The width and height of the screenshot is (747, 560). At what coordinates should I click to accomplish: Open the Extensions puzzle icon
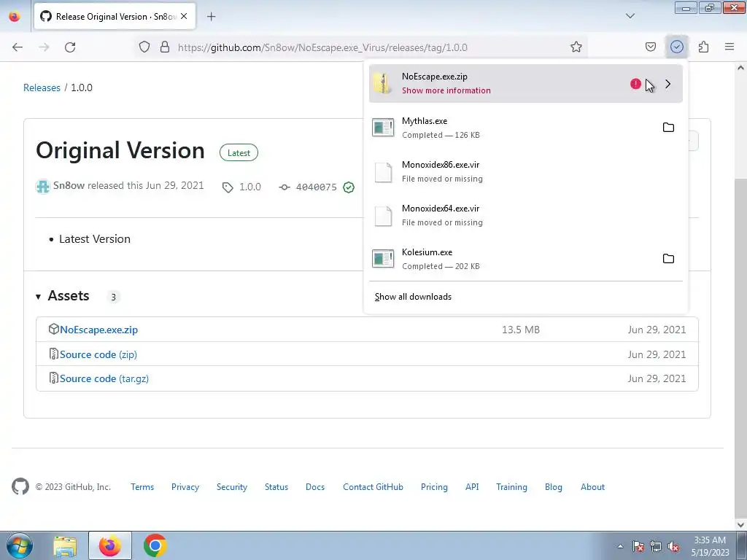pyautogui.click(x=703, y=47)
